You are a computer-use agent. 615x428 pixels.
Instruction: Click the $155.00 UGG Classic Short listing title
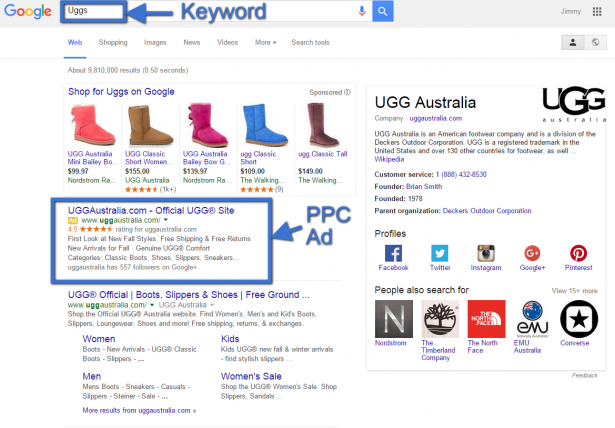[x=148, y=158]
